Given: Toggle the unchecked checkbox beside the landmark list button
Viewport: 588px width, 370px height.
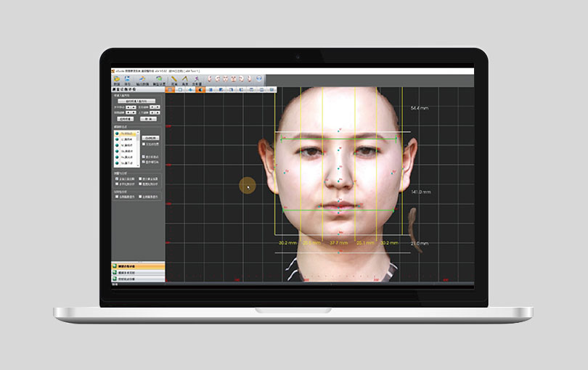Looking at the screenshot, I should pyautogui.click(x=144, y=144).
